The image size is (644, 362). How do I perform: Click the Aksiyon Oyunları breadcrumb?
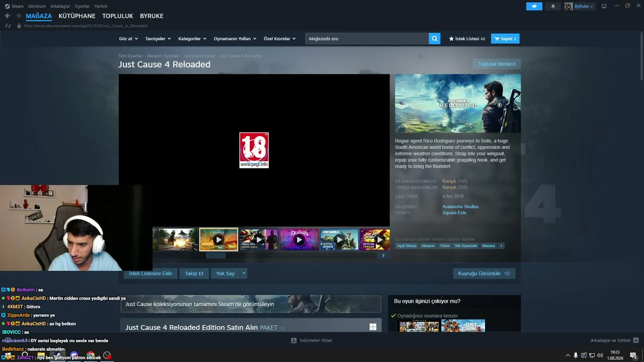(x=163, y=56)
